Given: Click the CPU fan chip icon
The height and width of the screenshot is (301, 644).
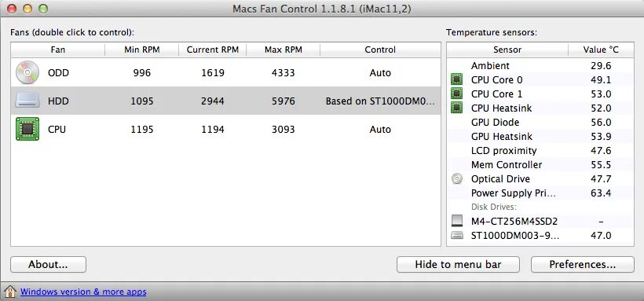Looking at the screenshot, I should pyautogui.click(x=27, y=129).
